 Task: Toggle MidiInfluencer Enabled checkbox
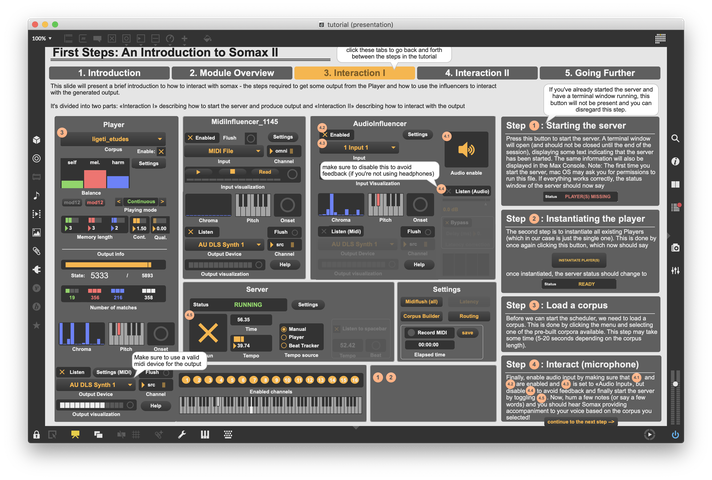(190, 138)
